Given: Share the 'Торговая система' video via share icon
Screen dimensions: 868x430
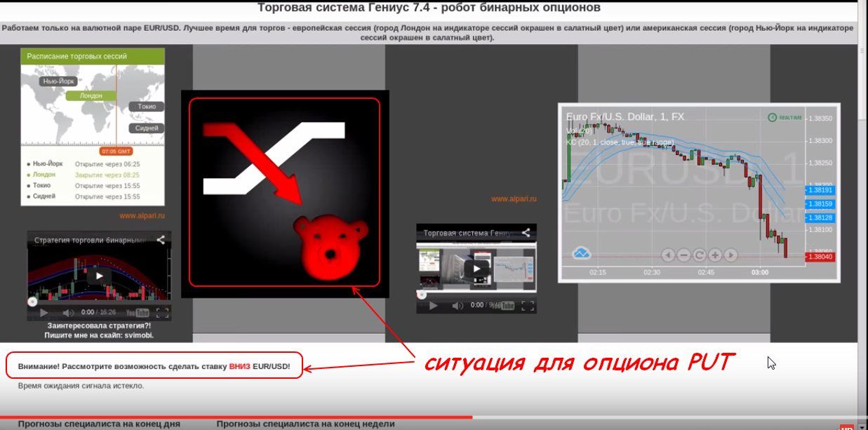Looking at the screenshot, I should pos(526,233).
